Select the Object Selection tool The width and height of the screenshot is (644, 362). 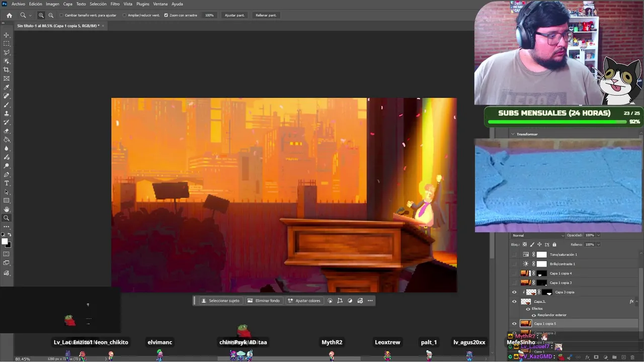pos(7,61)
